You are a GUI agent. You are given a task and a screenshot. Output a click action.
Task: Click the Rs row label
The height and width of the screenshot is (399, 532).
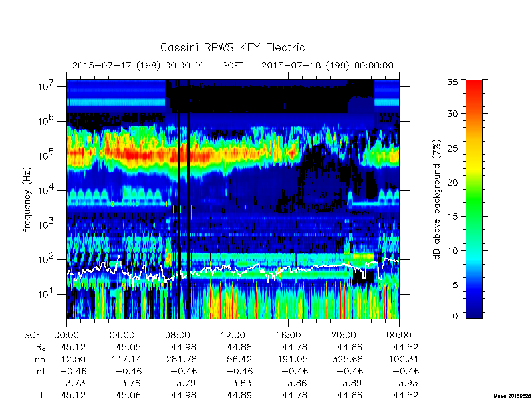tap(41, 348)
